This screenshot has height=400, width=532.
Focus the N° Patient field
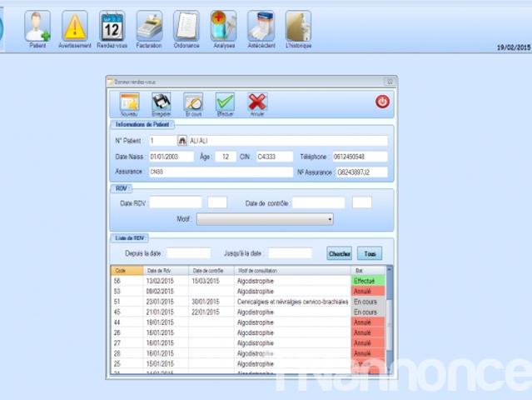[162, 141]
